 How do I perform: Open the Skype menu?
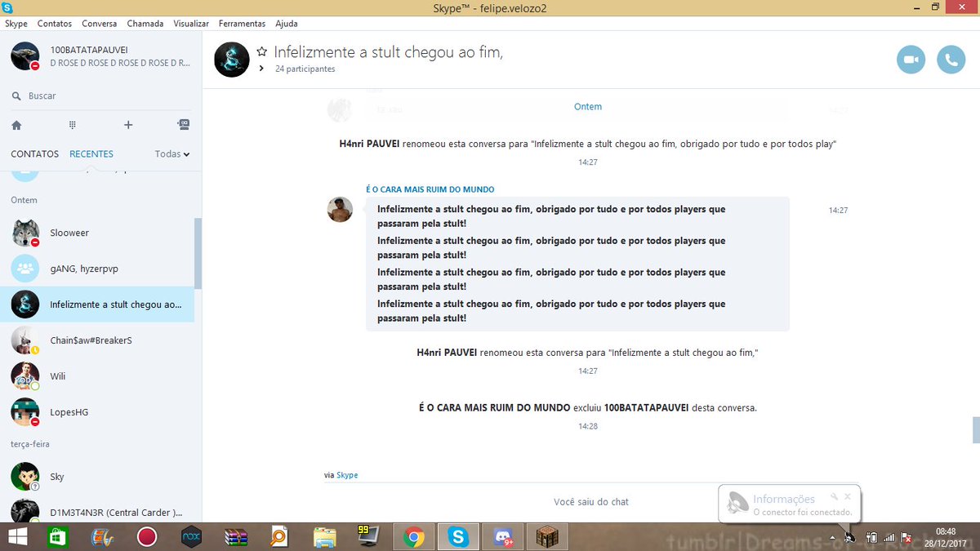click(16, 24)
